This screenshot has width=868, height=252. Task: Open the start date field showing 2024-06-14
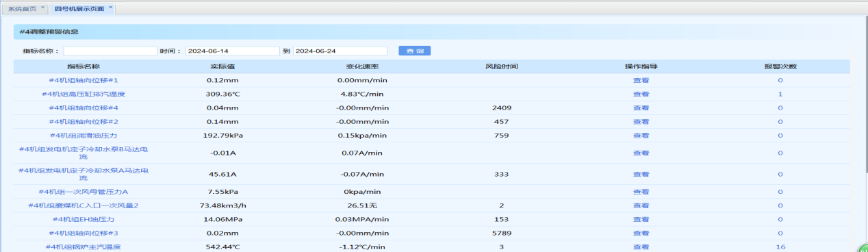pyautogui.click(x=233, y=51)
